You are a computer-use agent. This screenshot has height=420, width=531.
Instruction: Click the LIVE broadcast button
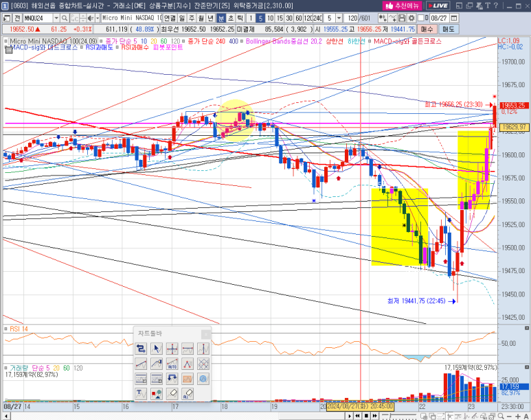(x=438, y=5)
